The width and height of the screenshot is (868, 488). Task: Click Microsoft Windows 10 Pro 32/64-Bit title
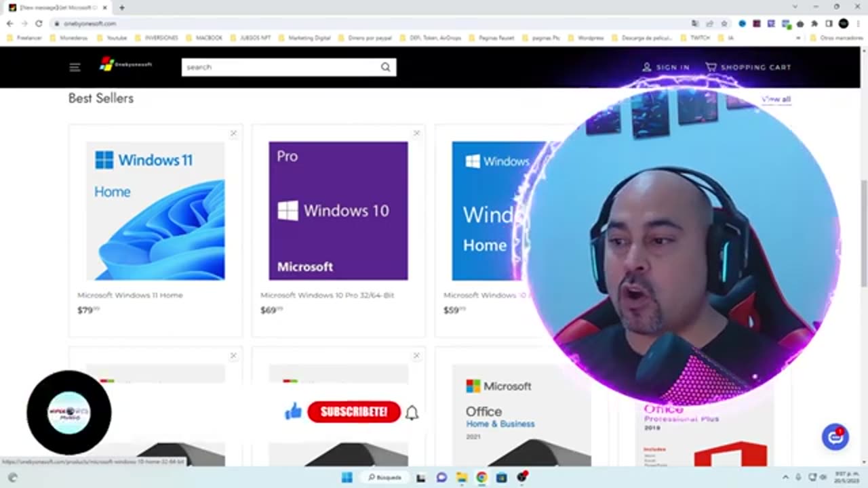tap(327, 296)
